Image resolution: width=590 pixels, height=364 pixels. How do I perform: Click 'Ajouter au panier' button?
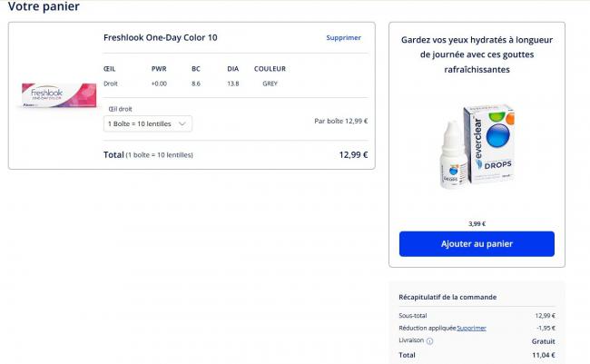coord(477,244)
